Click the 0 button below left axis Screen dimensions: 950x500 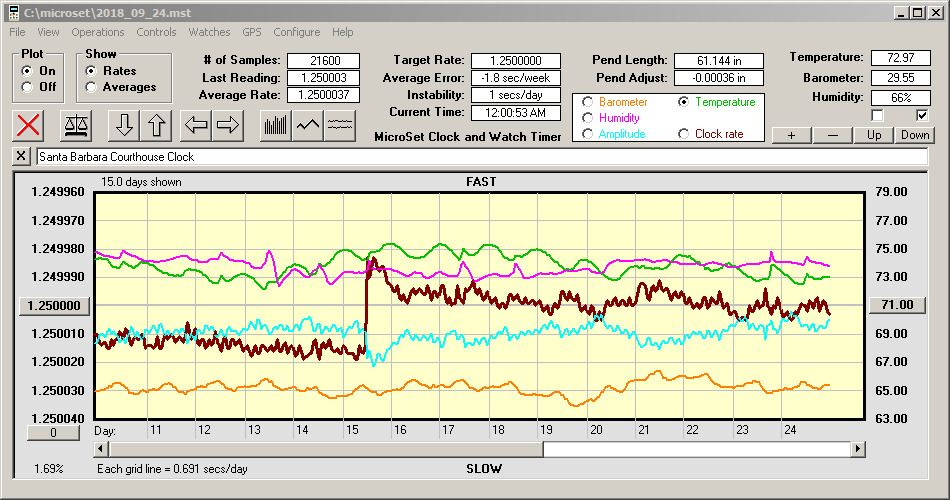53,433
